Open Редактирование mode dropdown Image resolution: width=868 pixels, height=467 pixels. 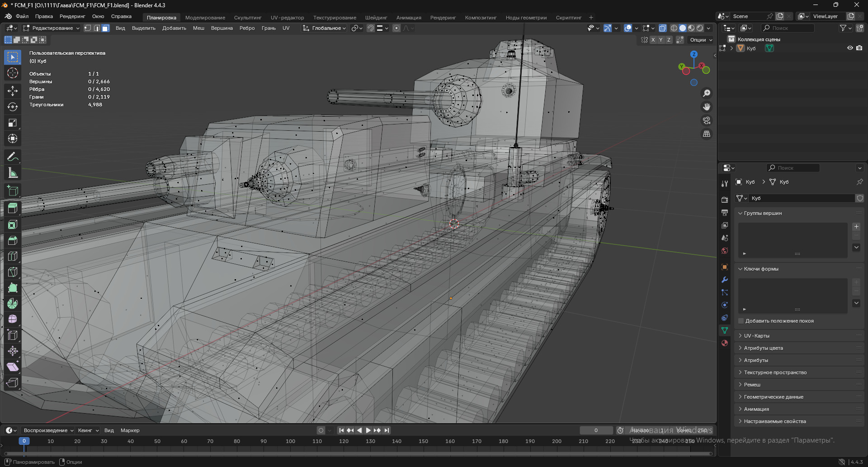click(51, 28)
